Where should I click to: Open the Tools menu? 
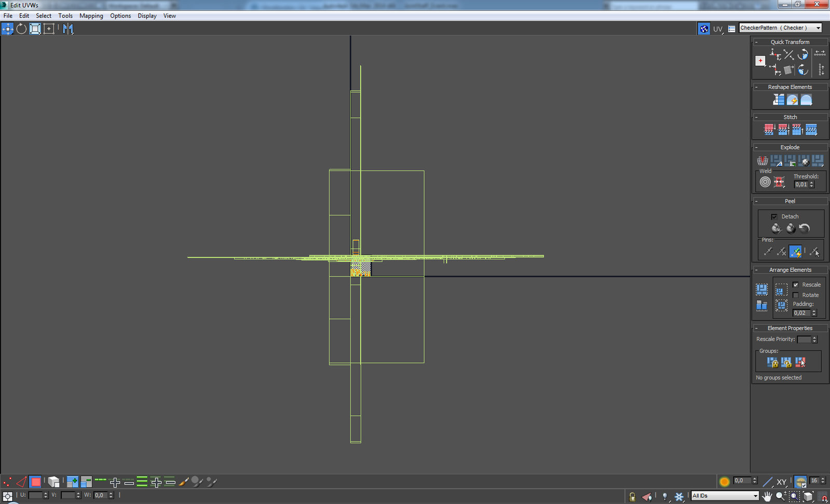[65, 16]
